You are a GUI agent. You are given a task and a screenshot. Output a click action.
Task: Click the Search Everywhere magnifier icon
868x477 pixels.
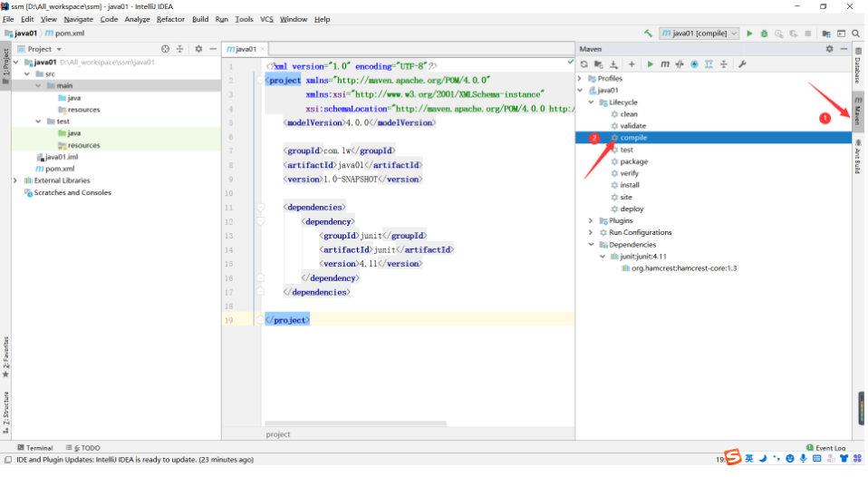click(x=856, y=34)
